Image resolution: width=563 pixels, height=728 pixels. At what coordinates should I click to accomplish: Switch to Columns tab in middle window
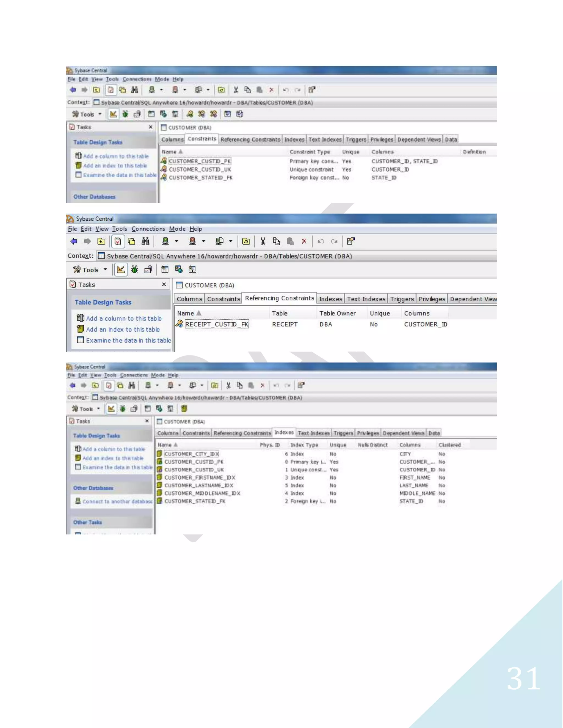(x=189, y=299)
